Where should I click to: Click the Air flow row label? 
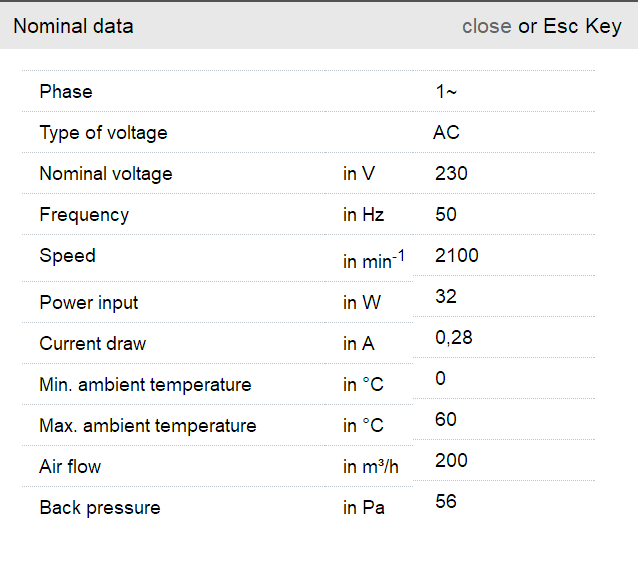point(70,467)
